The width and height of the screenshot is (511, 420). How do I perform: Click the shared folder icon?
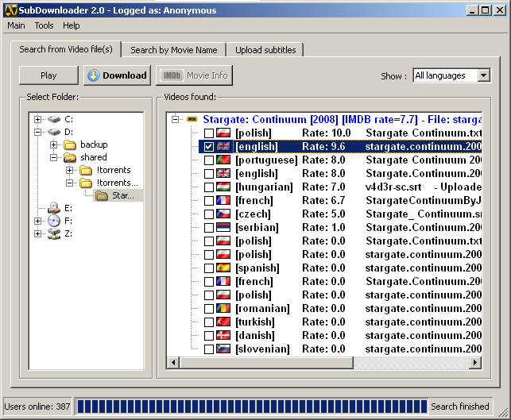[70, 157]
